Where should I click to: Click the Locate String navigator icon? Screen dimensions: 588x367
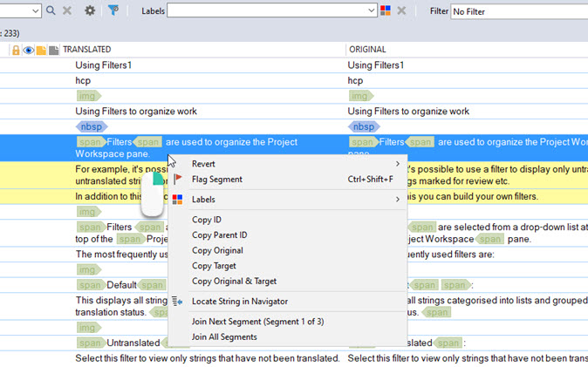point(178,302)
